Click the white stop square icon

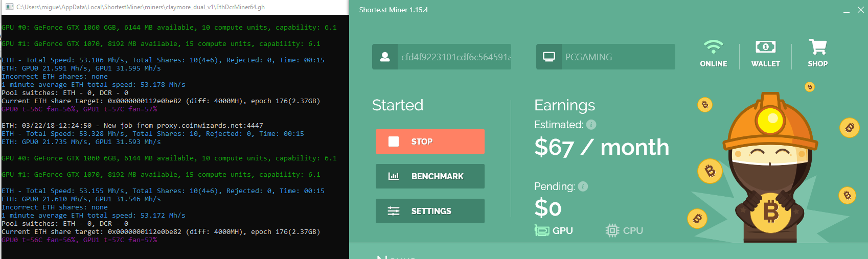click(x=394, y=142)
